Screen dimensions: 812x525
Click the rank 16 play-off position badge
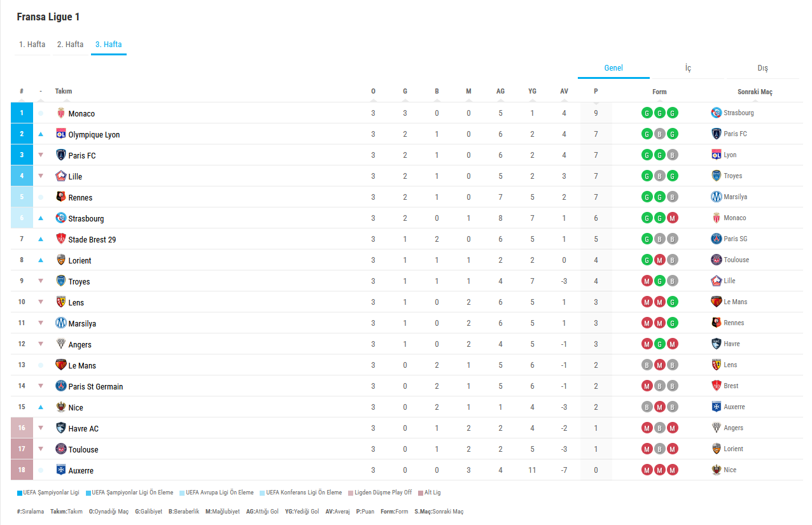point(22,428)
